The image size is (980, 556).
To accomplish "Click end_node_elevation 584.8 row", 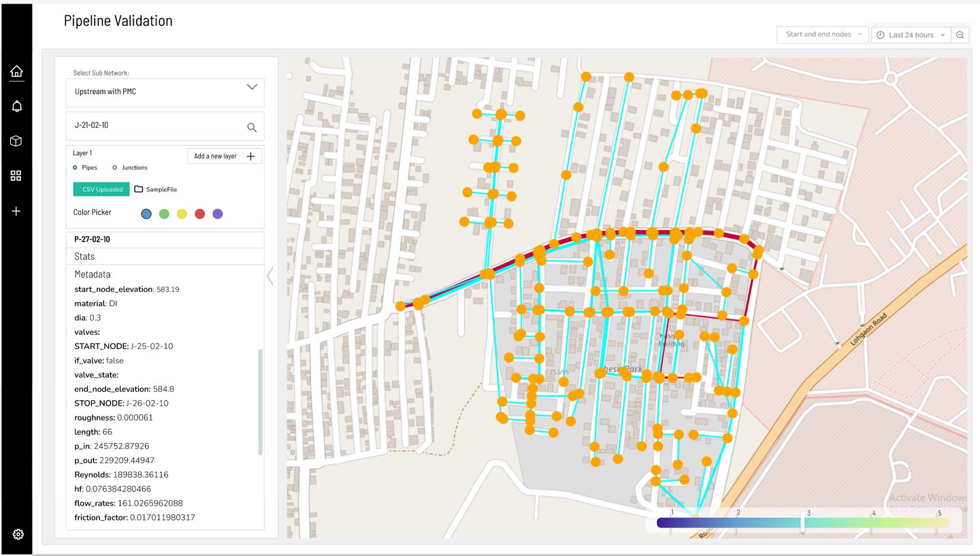I will point(124,389).
